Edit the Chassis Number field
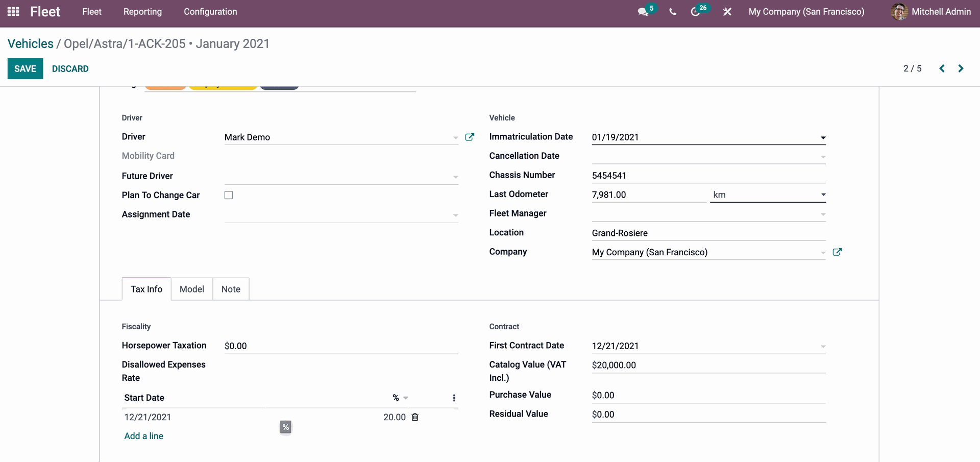This screenshot has width=980, height=462. coord(709,175)
